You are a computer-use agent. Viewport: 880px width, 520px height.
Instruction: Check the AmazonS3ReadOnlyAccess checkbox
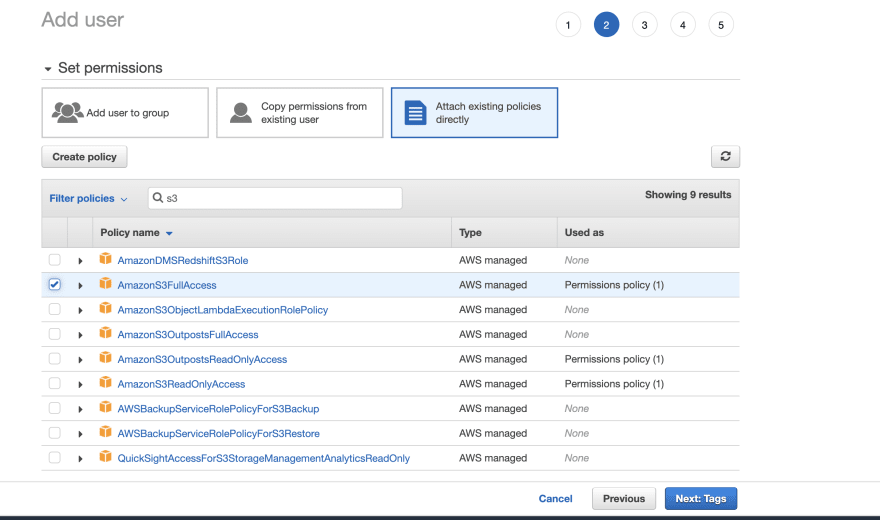point(54,383)
